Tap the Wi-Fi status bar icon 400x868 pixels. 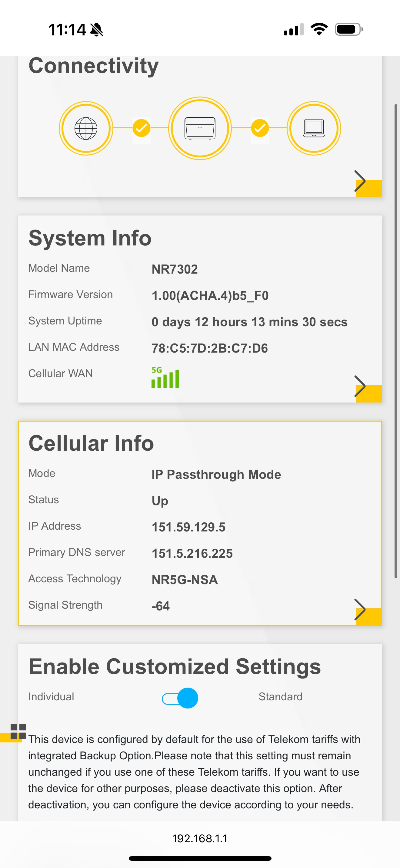319,29
